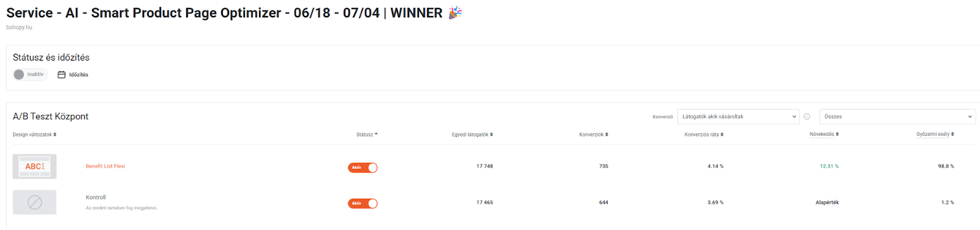Toggle Aktív switch for Kontroll variant

point(363,204)
